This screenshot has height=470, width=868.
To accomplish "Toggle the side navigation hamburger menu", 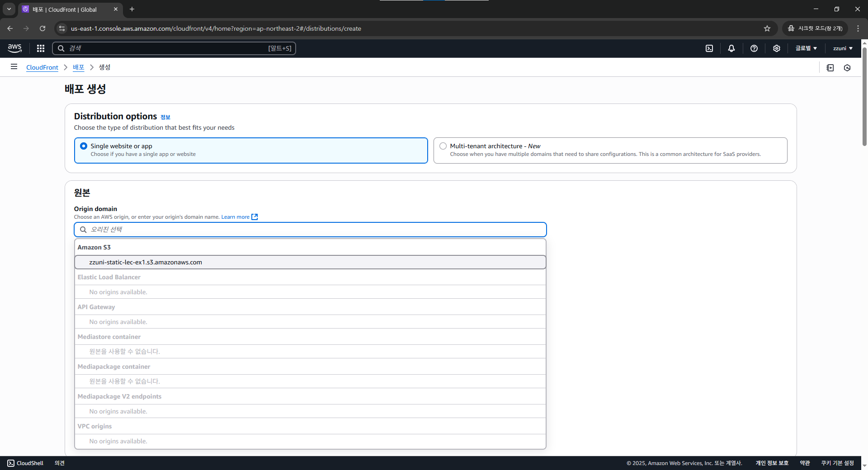I will point(14,67).
